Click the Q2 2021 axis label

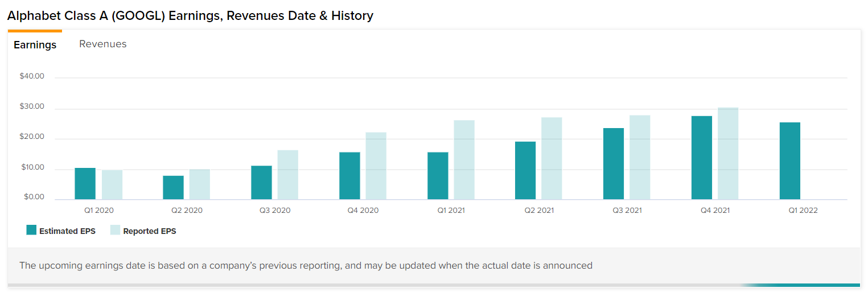539,210
